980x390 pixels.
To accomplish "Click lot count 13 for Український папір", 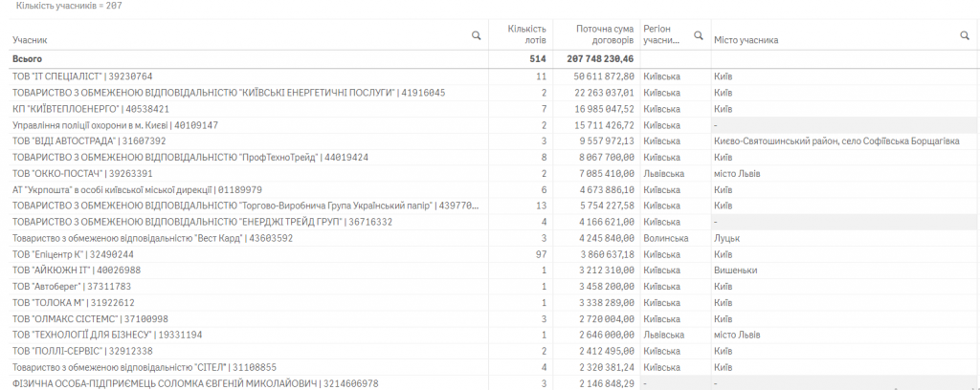I will pos(541,206).
